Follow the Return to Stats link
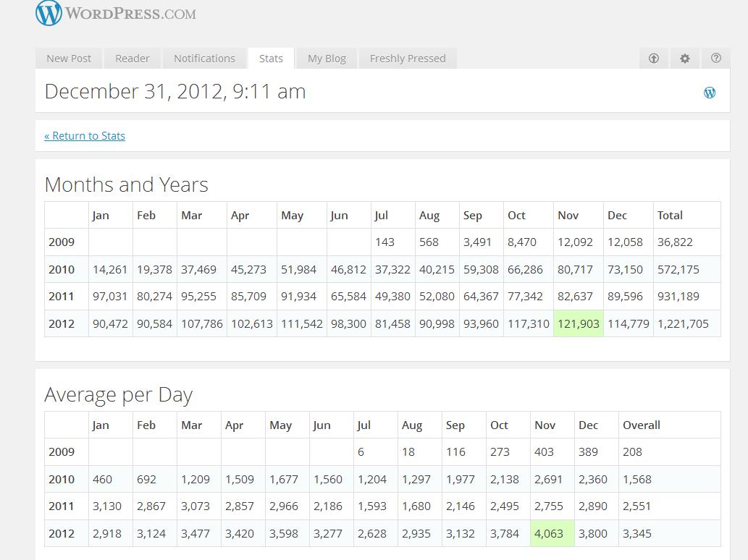 tap(85, 136)
